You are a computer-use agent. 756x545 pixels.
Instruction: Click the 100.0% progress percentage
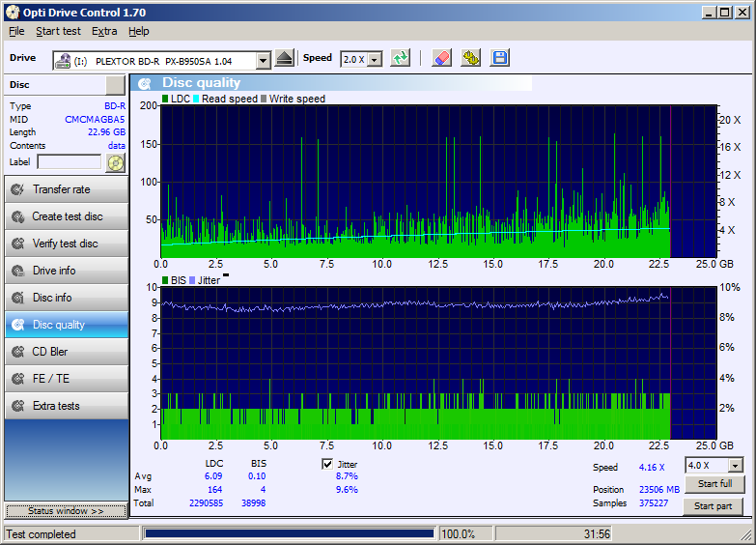click(458, 534)
